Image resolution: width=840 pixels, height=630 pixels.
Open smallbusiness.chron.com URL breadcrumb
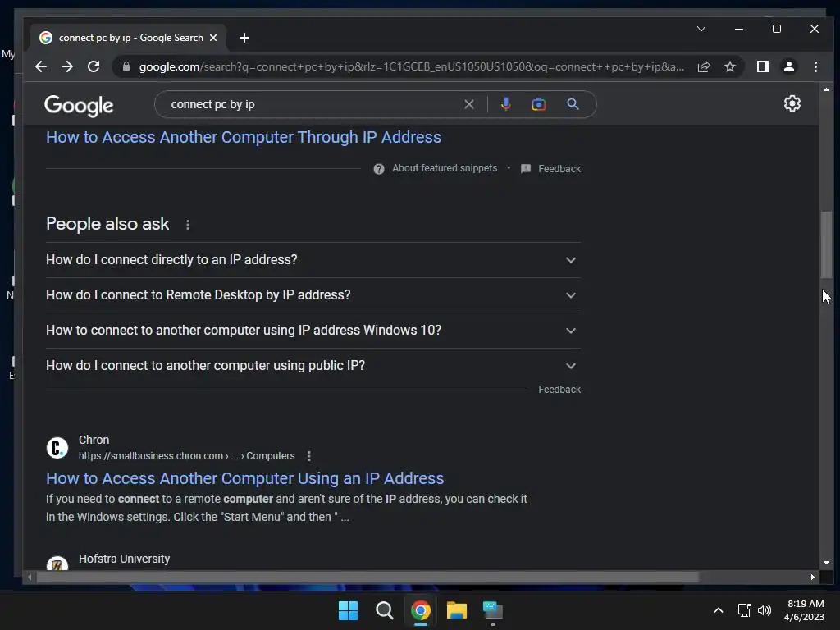click(x=186, y=456)
